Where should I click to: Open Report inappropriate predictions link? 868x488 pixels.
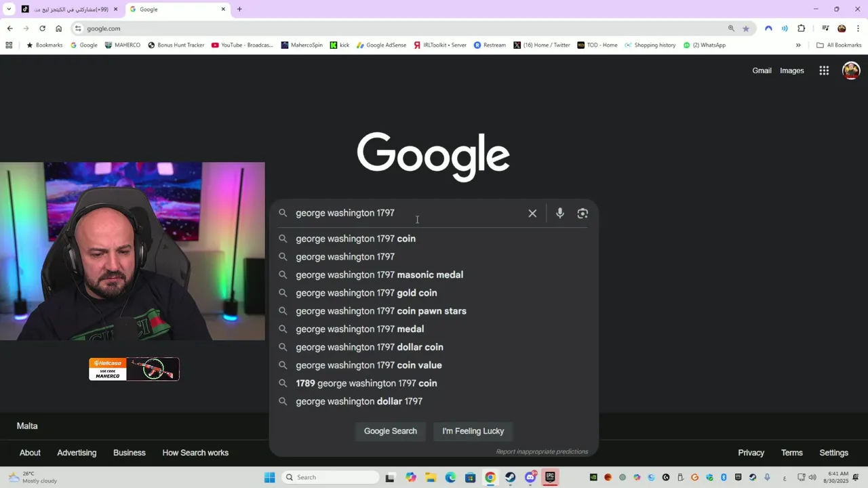[x=542, y=452]
